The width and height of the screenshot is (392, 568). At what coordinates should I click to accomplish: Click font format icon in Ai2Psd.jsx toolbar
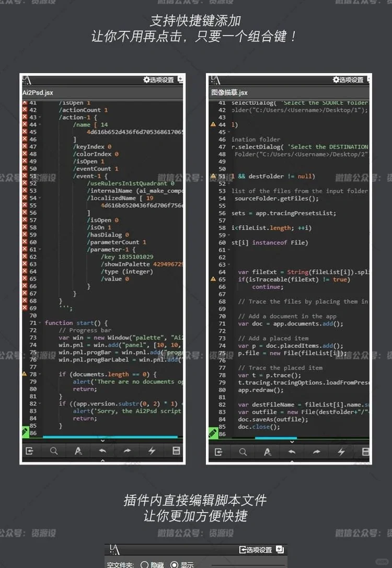(x=78, y=451)
